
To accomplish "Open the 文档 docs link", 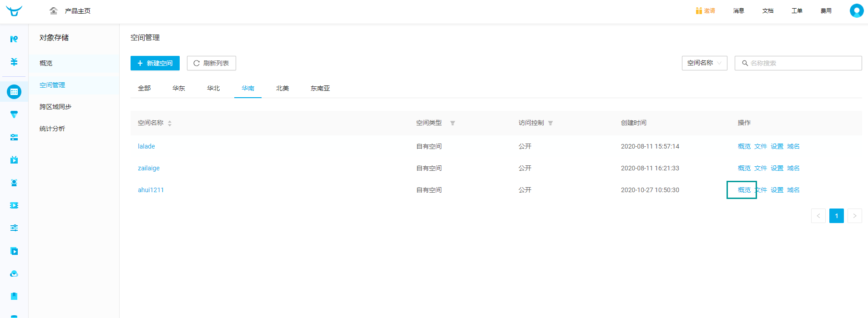I will (768, 11).
